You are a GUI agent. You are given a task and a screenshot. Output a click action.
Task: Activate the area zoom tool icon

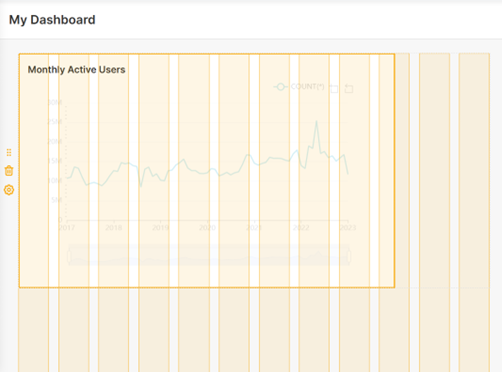click(x=334, y=88)
